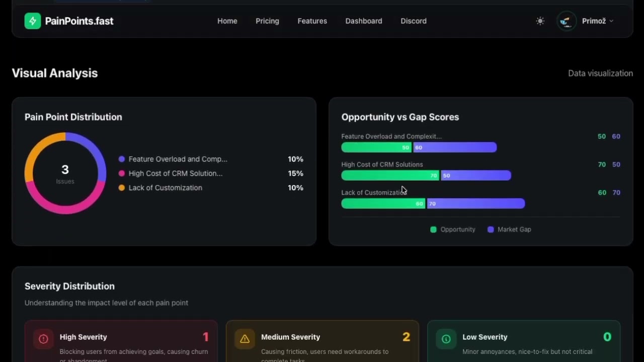This screenshot has height=362, width=644.
Task: Click the 'Opportunity vs Gap Scores' card title
Action: [x=400, y=117]
